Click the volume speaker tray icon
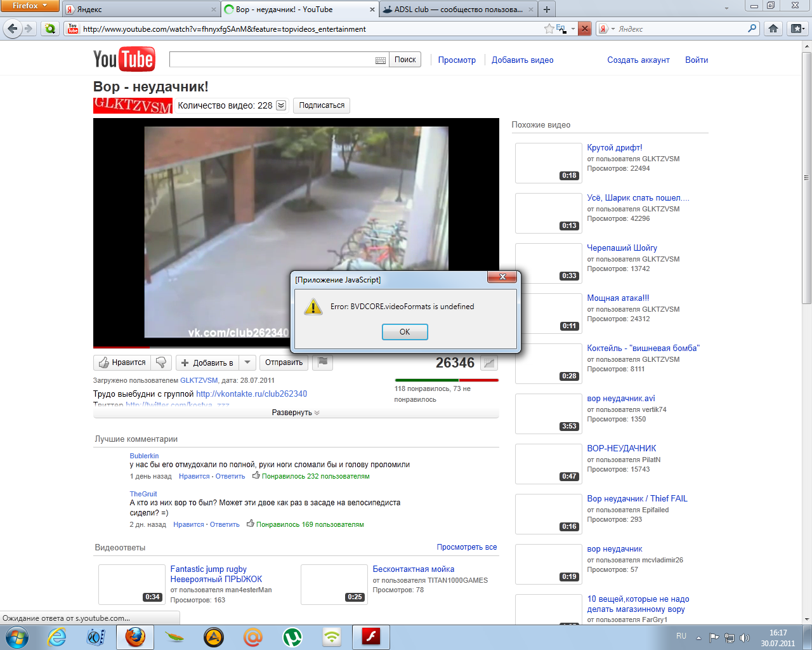The image size is (812, 650). [x=745, y=637]
